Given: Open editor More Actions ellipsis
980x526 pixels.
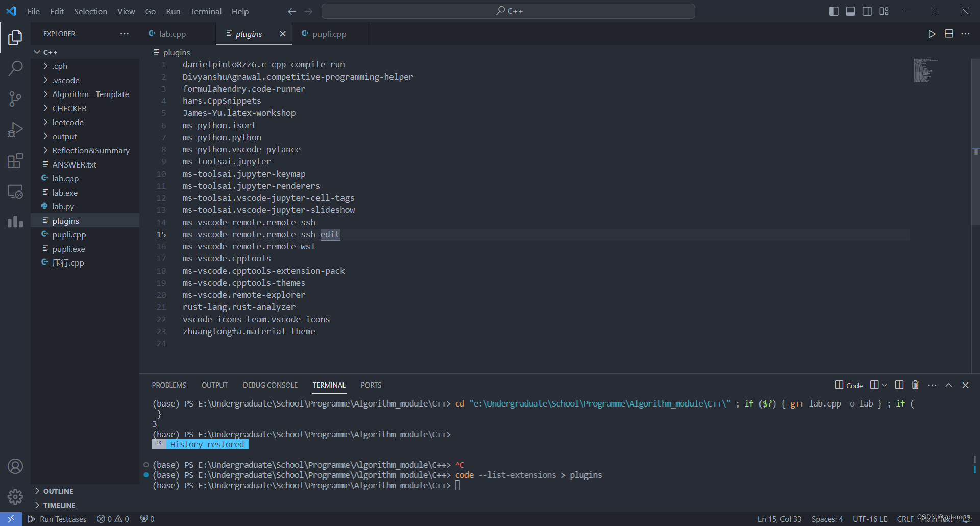Looking at the screenshot, I should pyautogui.click(x=965, y=34).
